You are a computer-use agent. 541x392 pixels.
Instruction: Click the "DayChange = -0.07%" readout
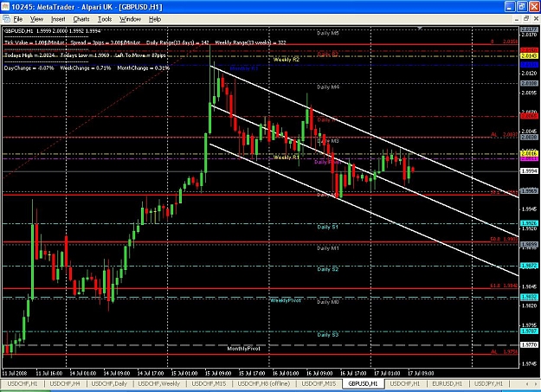click(29, 68)
